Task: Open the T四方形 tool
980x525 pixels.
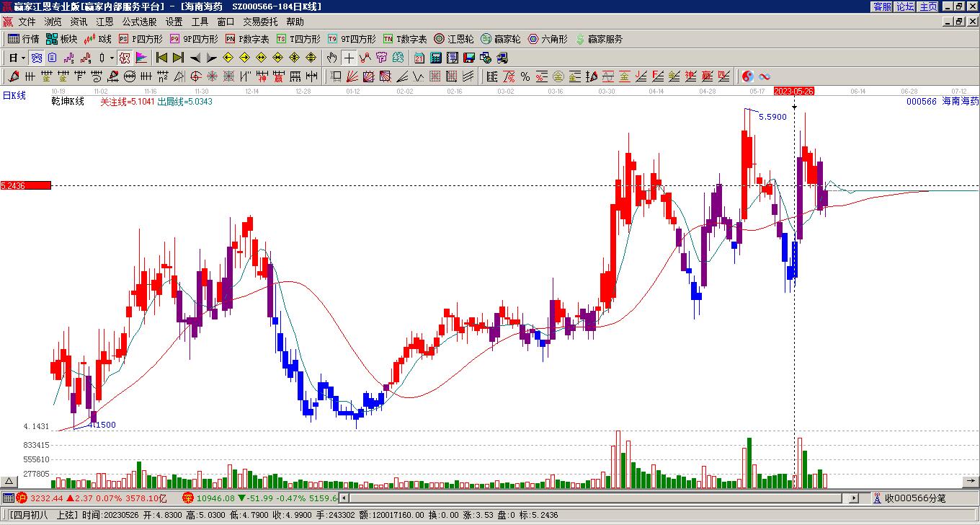Action: 298,39
